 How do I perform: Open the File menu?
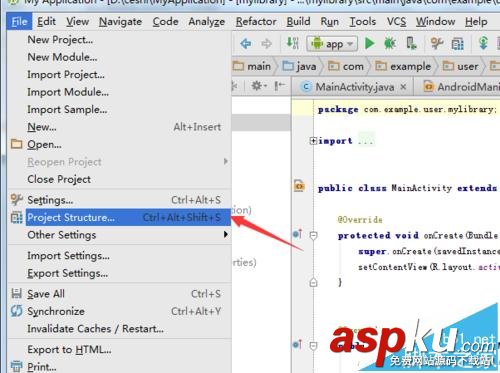click(19, 22)
